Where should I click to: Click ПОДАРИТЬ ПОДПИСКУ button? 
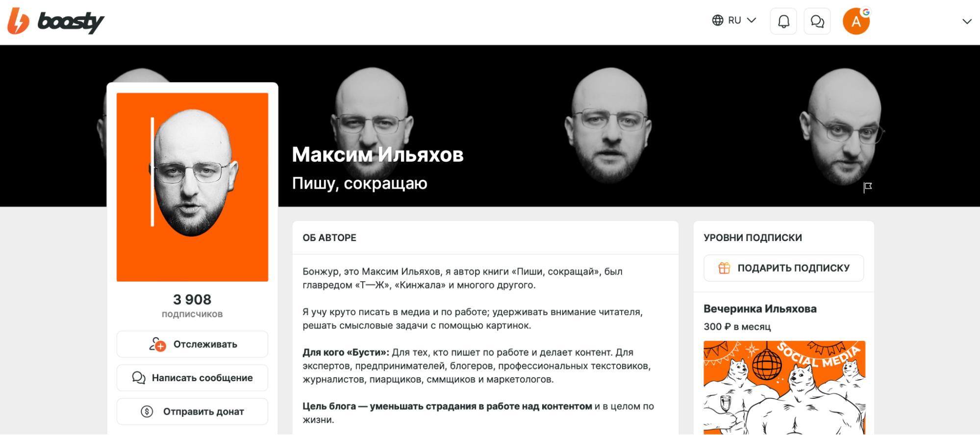pyautogui.click(x=783, y=268)
